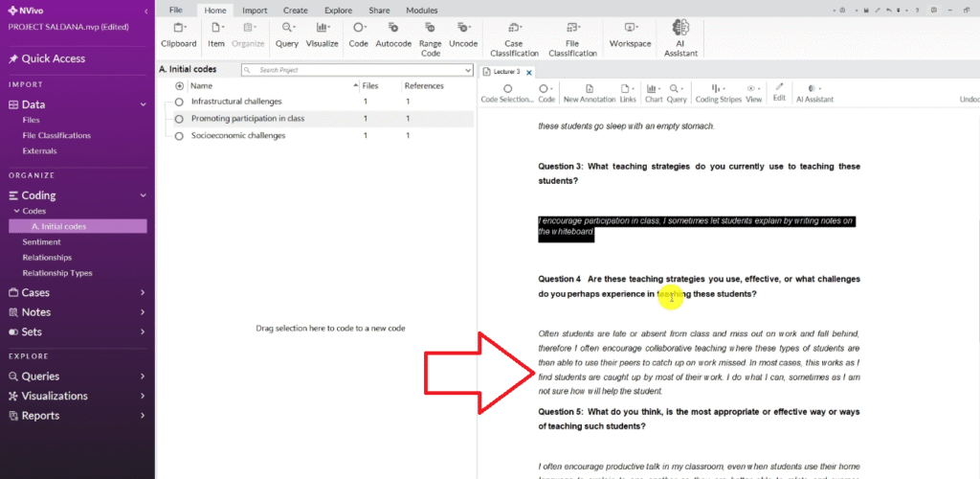The image size is (980, 479).
Task: Click the Range Code ribbon icon
Action: (431, 29)
